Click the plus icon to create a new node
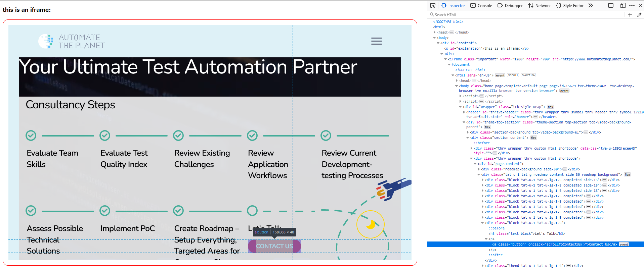 (630, 15)
